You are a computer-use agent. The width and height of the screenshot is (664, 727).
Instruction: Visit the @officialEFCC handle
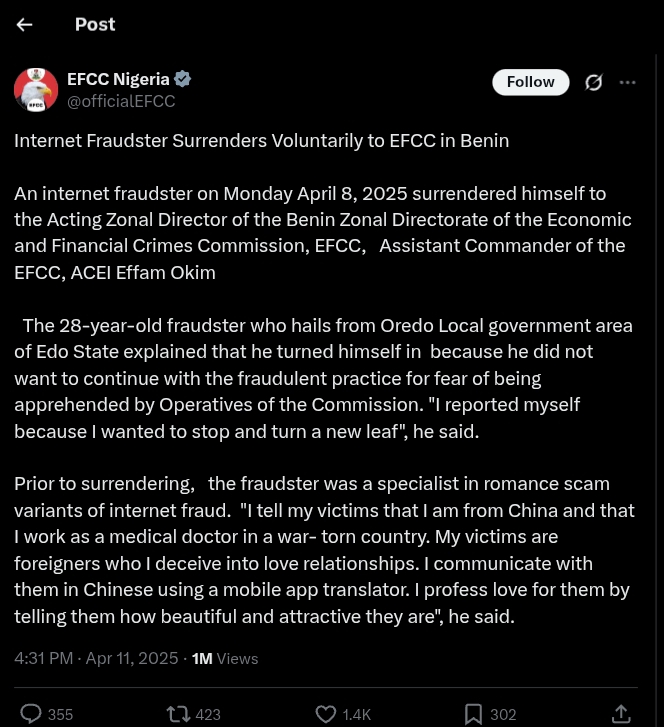pyautogui.click(x=121, y=101)
